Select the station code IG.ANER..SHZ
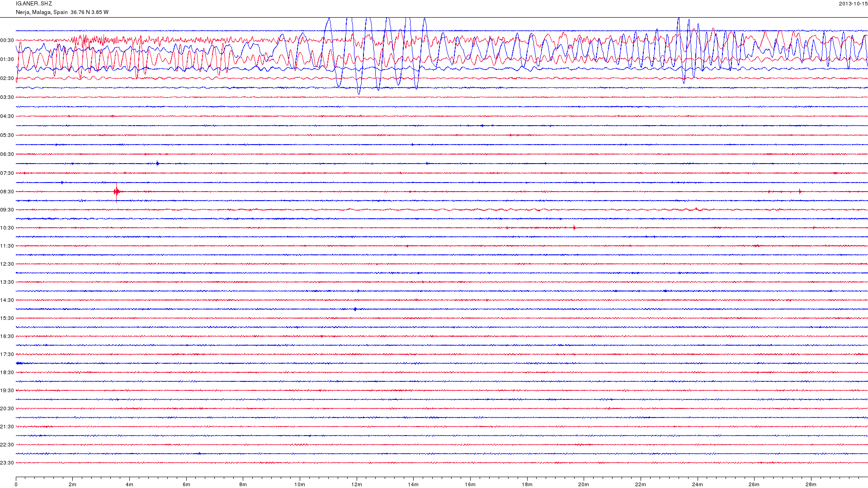 coord(34,4)
